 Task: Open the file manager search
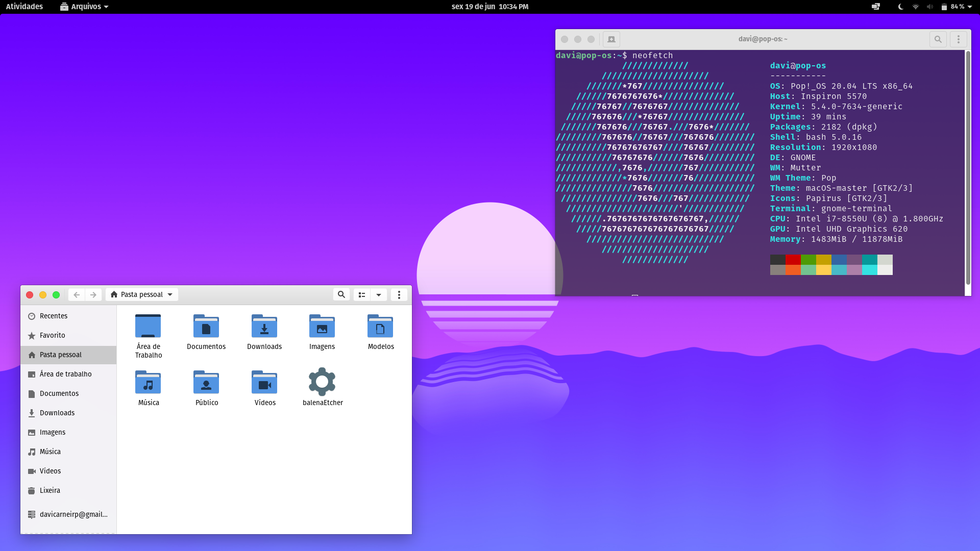(x=341, y=294)
